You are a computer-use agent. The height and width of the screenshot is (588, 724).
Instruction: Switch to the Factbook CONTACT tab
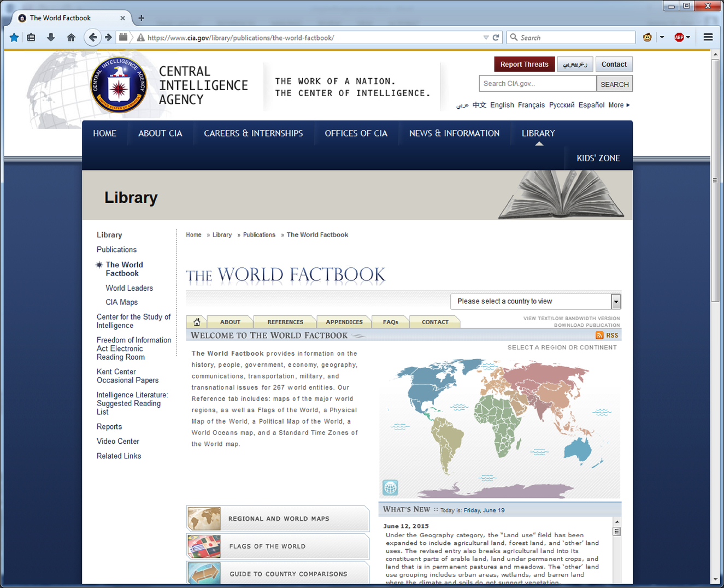click(x=435, y=322)
